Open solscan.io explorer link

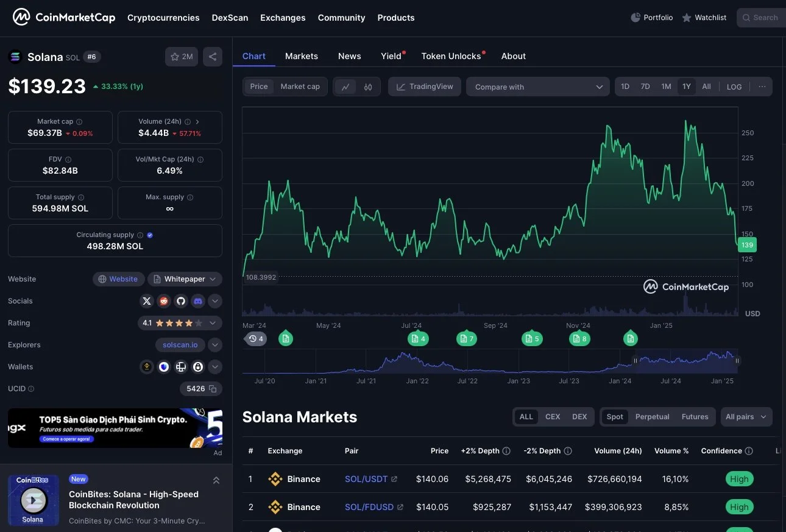[x=180, y=345]
